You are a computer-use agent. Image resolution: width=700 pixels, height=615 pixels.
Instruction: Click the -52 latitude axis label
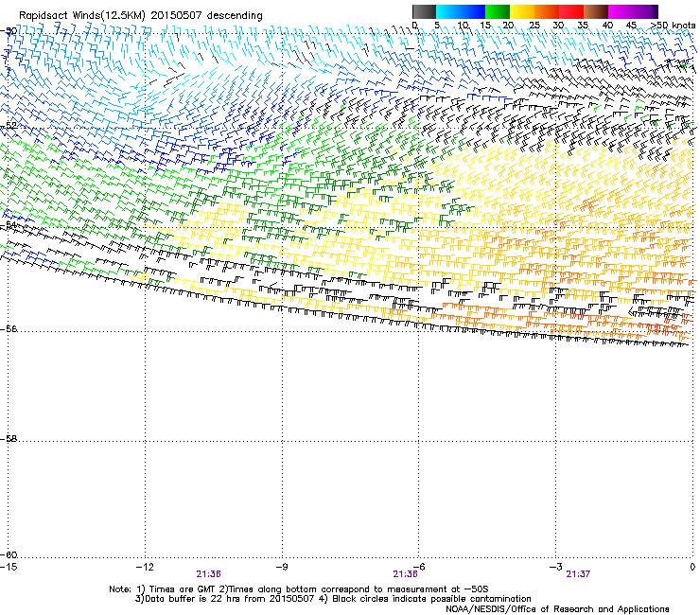(9, 126)
